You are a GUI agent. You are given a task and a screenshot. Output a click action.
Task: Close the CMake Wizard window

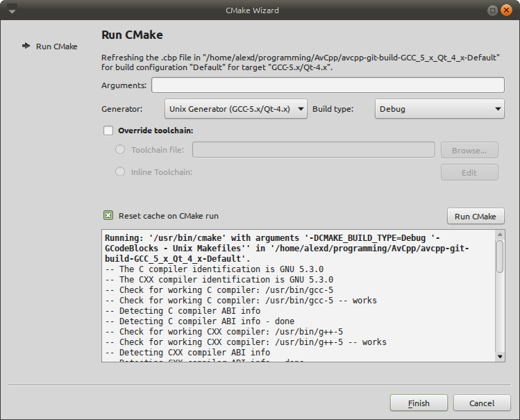[x=506, y=10]
